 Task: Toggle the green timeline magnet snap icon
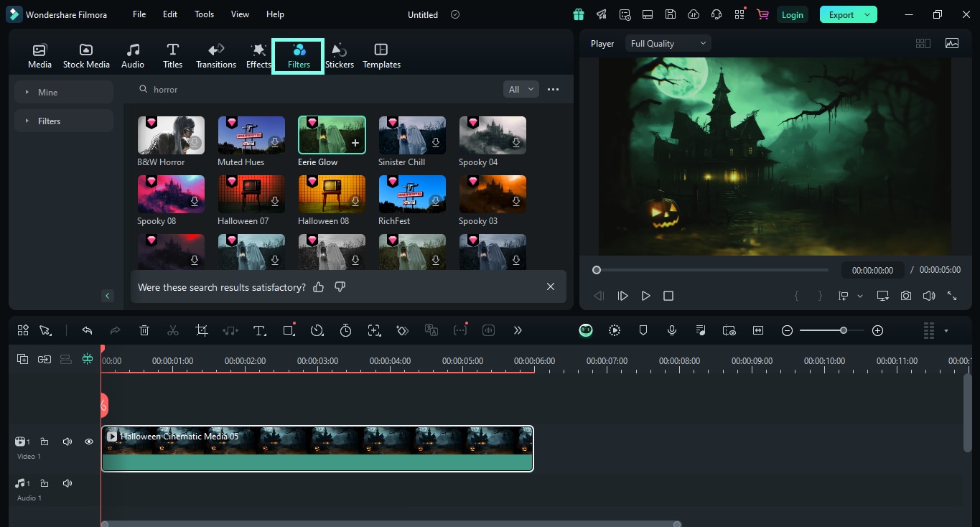point(88,359)
